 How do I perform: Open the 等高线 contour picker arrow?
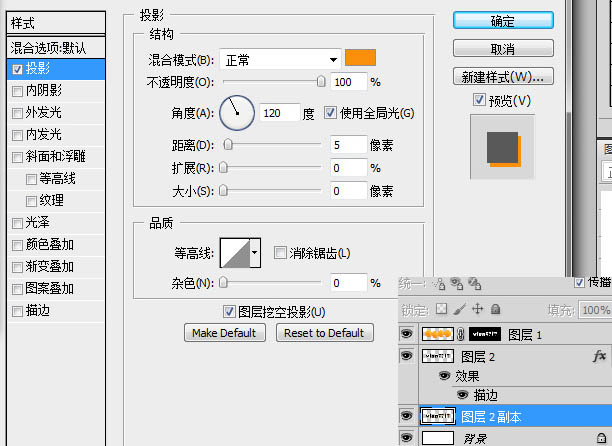pyautogui.click(x=255, y=253)
